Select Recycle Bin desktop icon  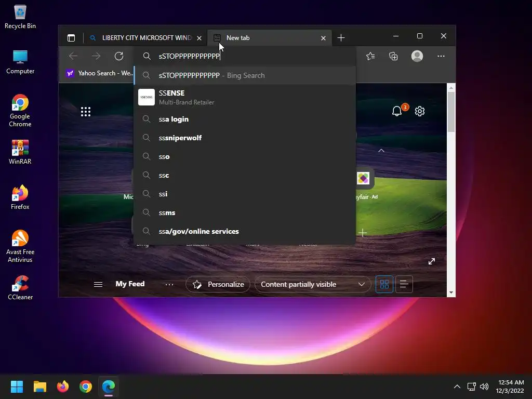click(x=20, y=17)
